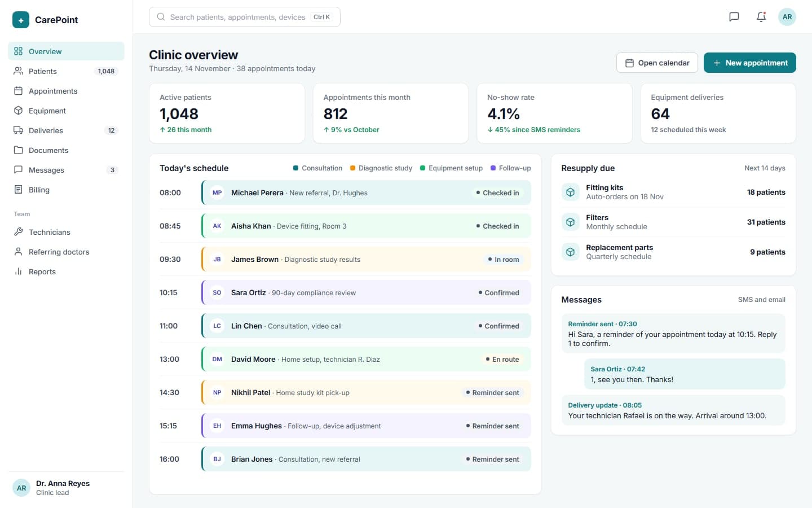The image size is (812, 508).
Task: Open Messages in sidebar
Action: 66,170
